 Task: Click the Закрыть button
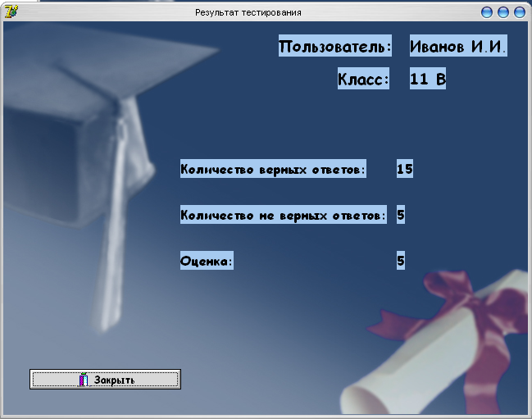pyautogui.click(x=105, y=380)
